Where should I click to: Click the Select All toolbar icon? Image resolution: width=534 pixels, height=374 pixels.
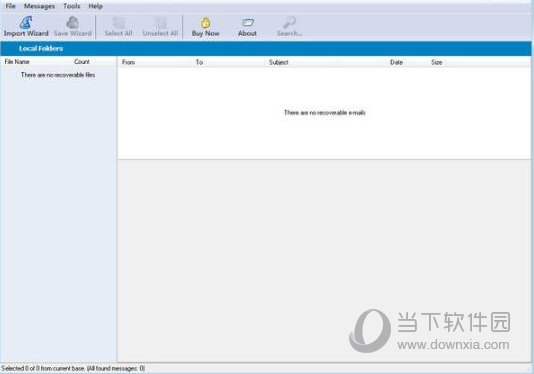point(118,27)
